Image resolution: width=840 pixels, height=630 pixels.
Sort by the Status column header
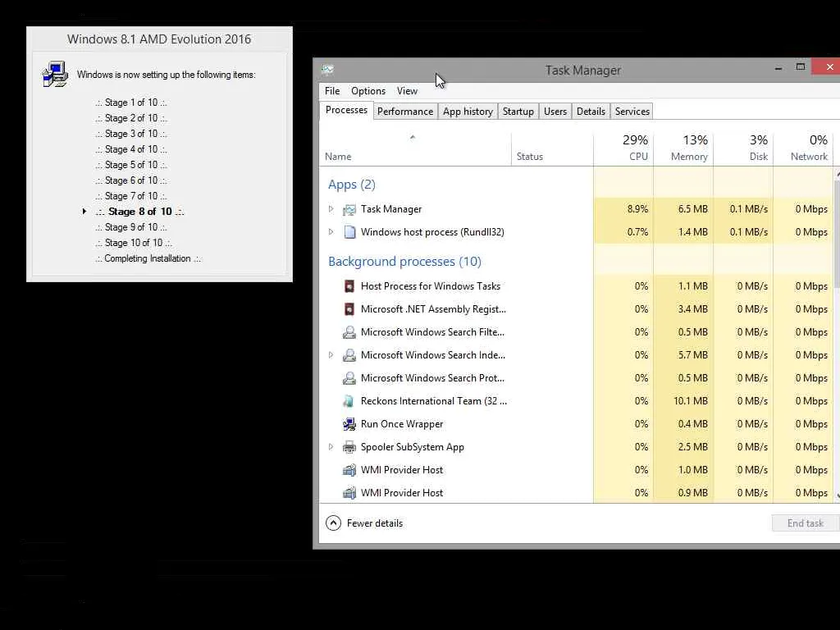(552, 149)
